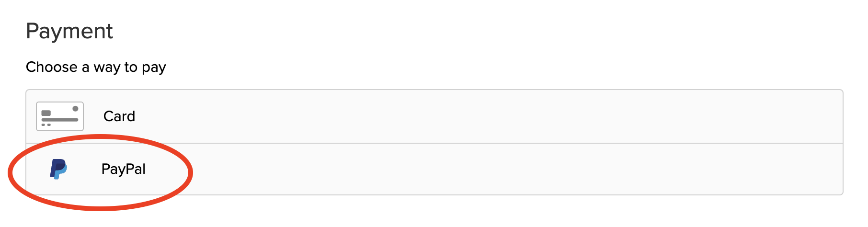Screen dimensions: 868x227
Task: Click empty area of the PayPal row
Action: [x=479, y=169]
